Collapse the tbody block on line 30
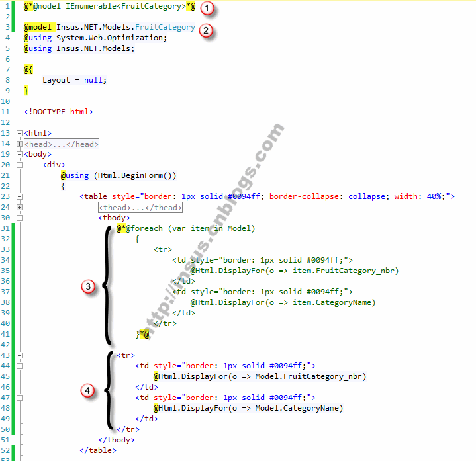Viewport: 476px width, 461px height. (x=19, y=218)
